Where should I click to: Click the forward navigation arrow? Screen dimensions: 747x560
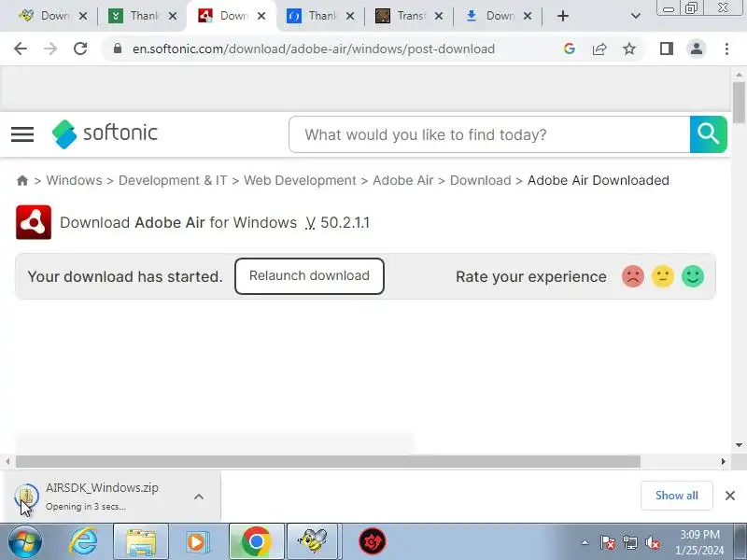50,49
